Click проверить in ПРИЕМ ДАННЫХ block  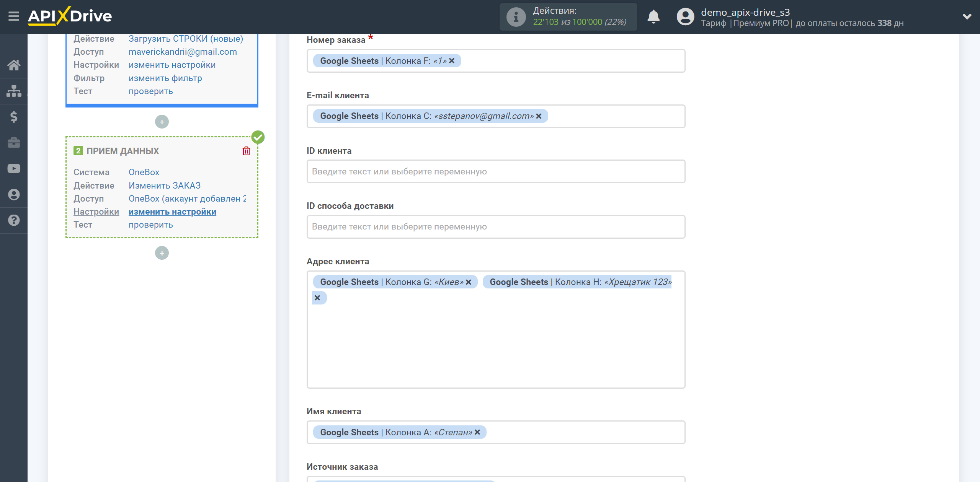(x=151, y=225)
